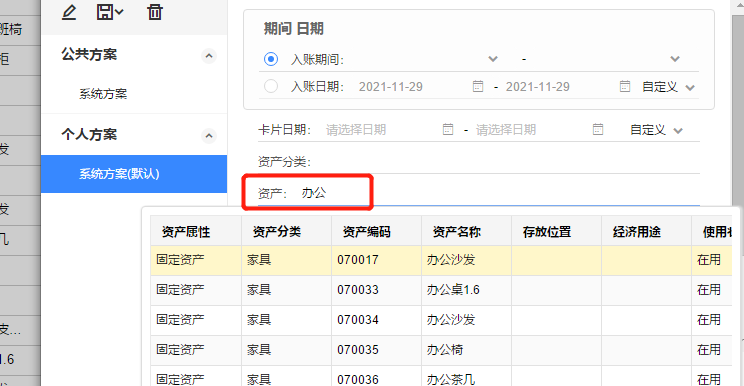Click asset name 办公桌1.6
The height and width of the screenshot is (386, 744).
[453, 290]
